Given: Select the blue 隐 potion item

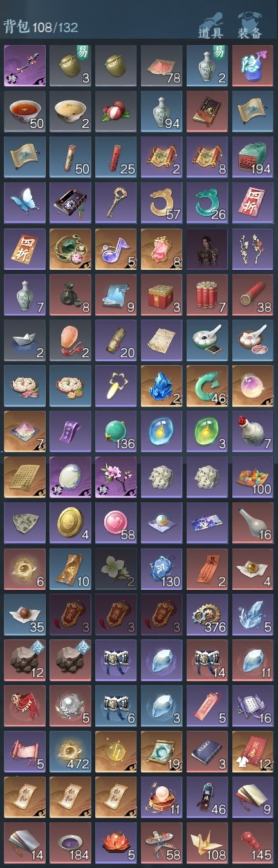Looking at the screenshot, I should 253,66.
